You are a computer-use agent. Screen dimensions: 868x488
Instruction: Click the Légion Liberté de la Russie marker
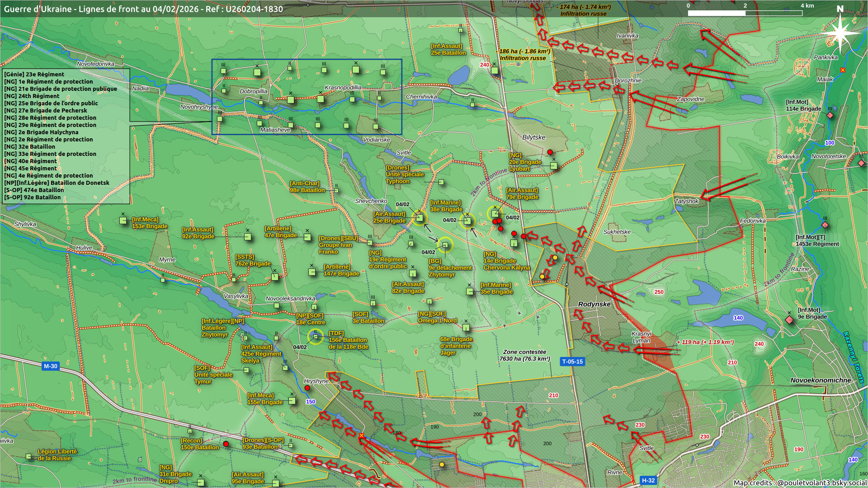point(29,457)
